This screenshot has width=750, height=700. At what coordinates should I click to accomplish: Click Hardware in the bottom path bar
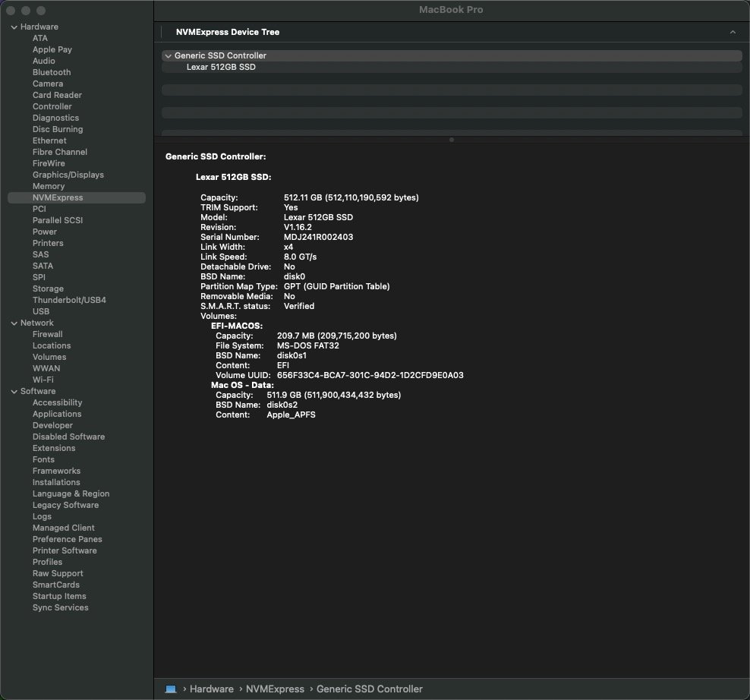coord(212,689)
